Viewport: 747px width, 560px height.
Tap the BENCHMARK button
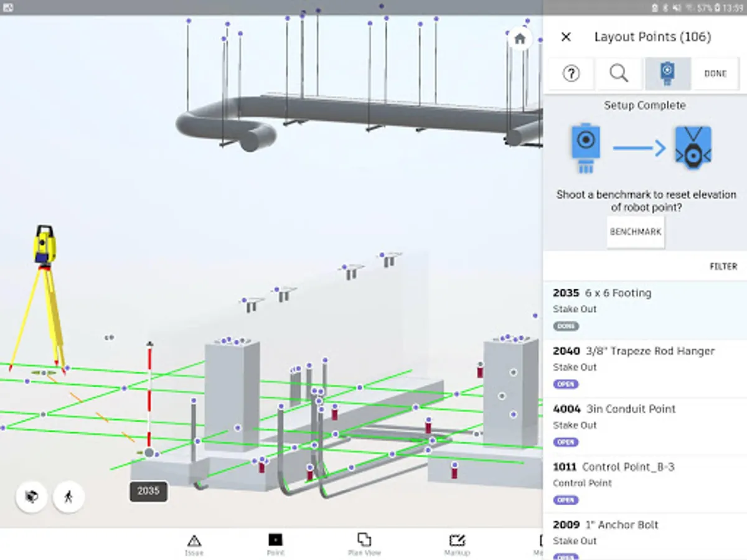pos(636,232)
